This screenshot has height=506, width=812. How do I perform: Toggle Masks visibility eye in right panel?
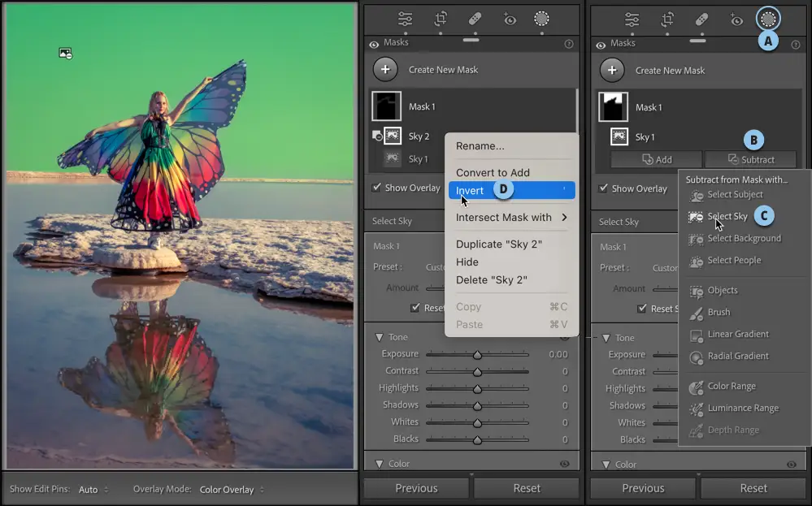click(x=601, y=45)
